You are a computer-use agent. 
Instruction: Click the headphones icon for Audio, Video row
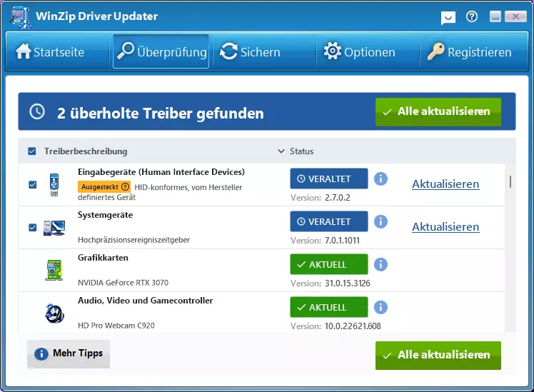pyautogui.click(x=54, y=313)
